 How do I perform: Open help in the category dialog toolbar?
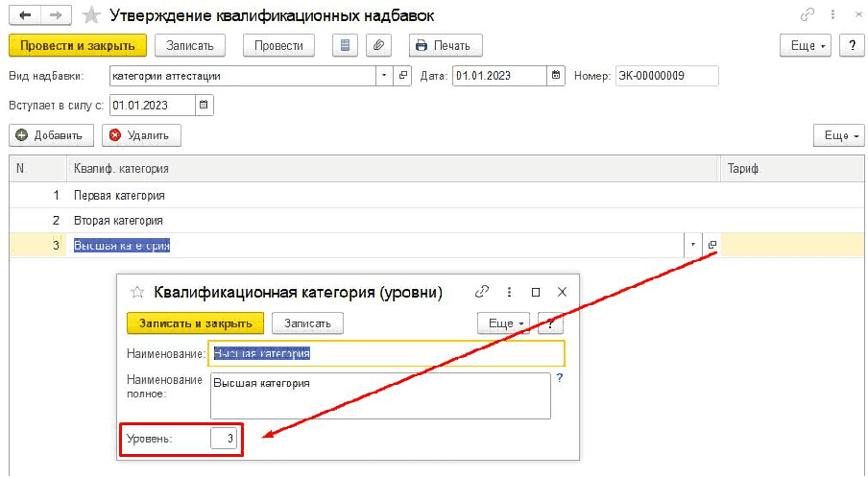[x=549, y=323]
